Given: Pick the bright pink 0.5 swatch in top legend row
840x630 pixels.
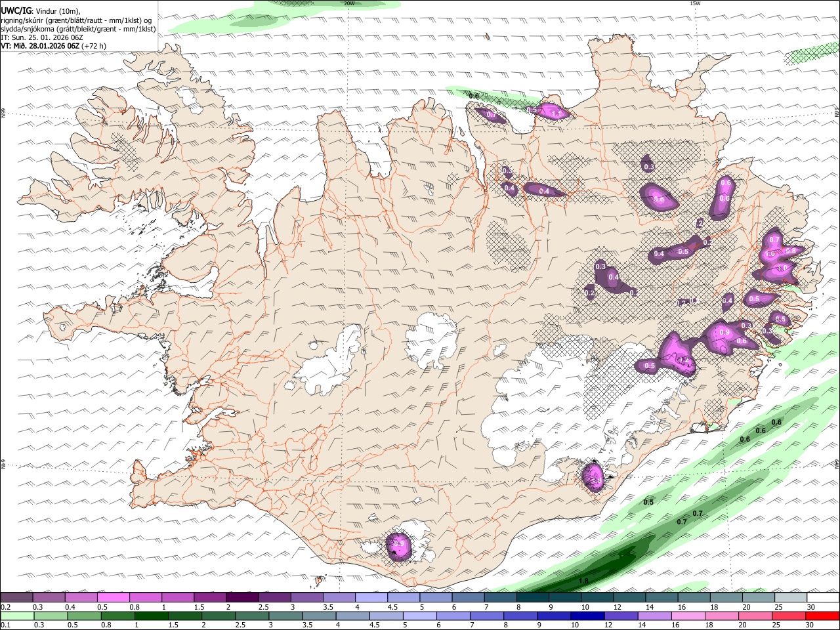Looking at the screenshot, I should (x=114, y=597).
